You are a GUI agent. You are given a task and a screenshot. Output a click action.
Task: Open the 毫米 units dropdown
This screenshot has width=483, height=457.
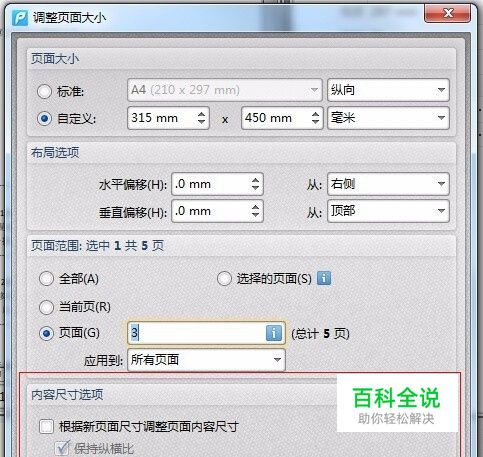(x=388, y=118)
